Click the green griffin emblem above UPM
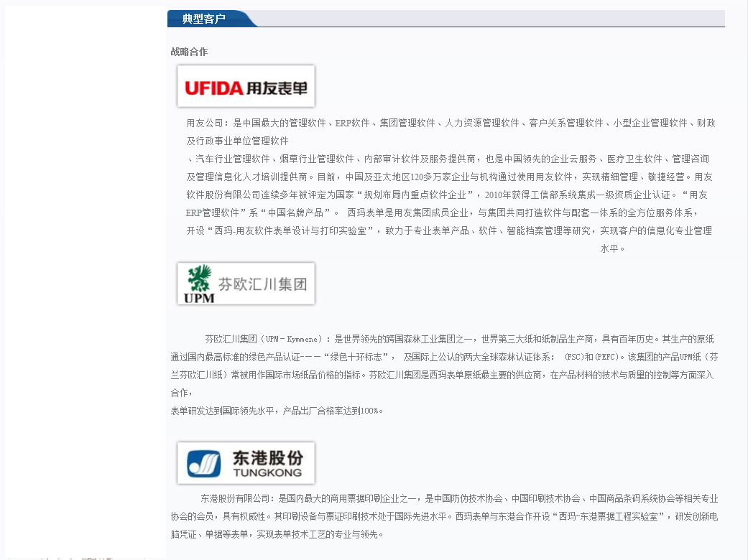 point(198,277)
